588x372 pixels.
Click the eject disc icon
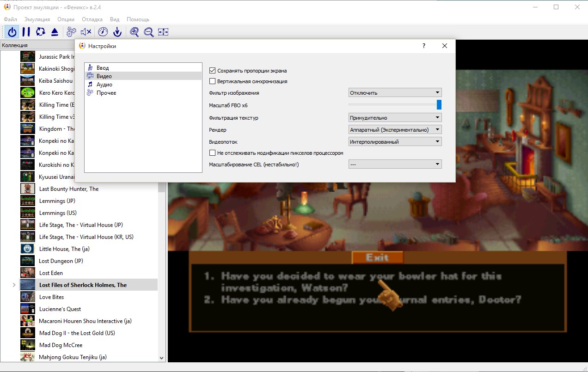tap(55, 32)
